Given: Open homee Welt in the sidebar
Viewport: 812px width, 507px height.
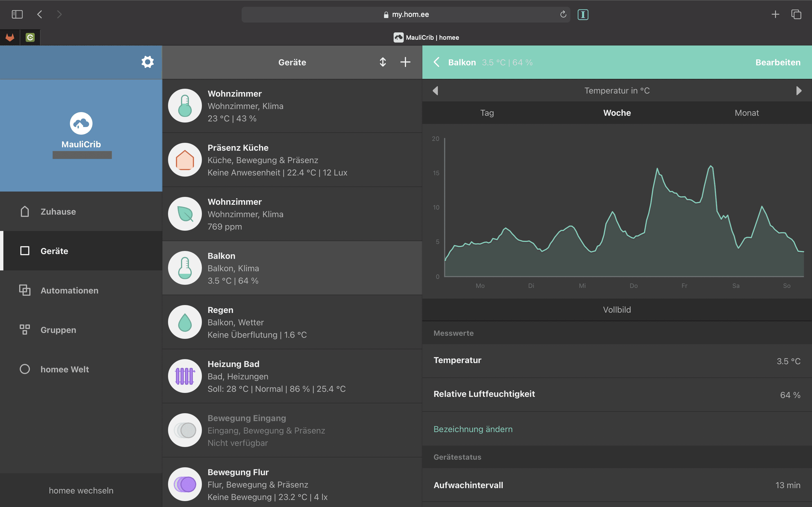Looking at the screenshot, I should [25, 369].
